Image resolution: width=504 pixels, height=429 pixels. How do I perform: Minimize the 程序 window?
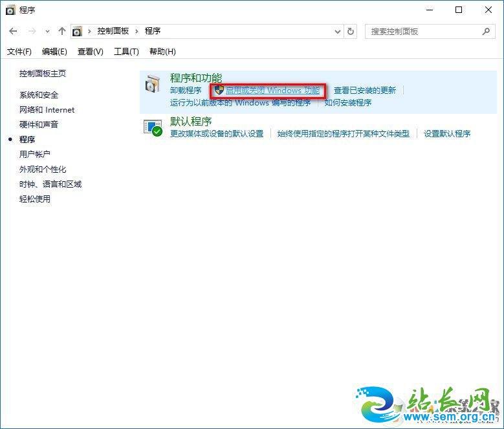(430, 10)
